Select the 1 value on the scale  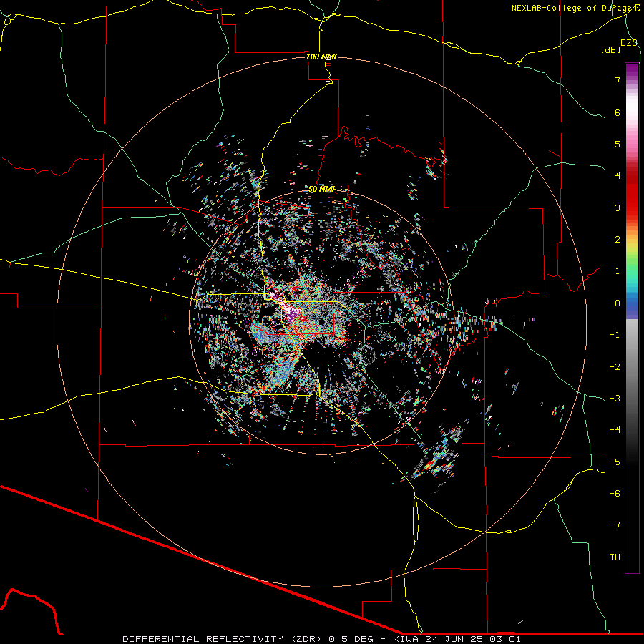pos(618,271)
